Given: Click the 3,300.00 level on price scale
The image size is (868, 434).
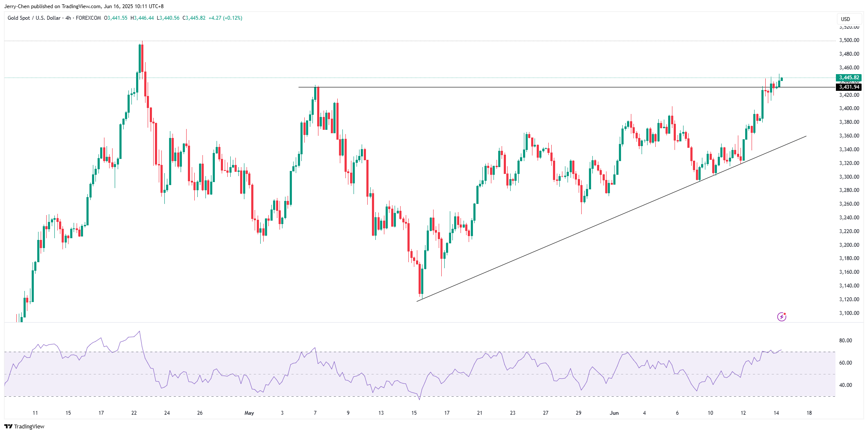Looking at the screenshot, I should click(x=849, y=177).
